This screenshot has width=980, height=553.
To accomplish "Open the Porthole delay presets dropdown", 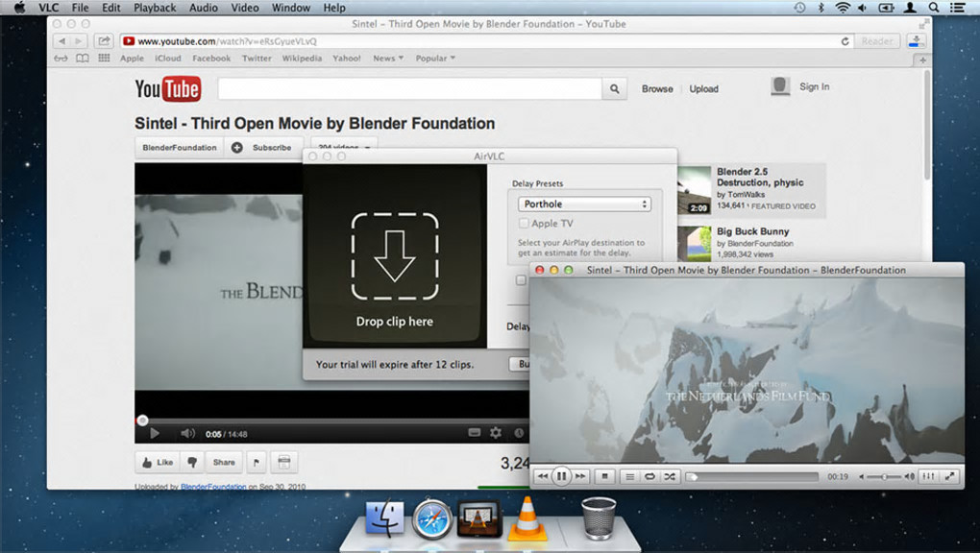I will (x=584, y=204).
